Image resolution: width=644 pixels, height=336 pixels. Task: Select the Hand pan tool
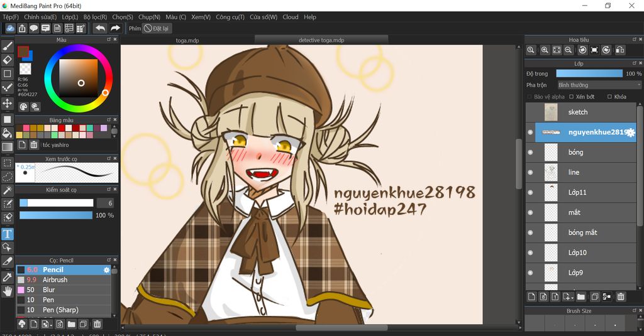(x=8, y=291)
